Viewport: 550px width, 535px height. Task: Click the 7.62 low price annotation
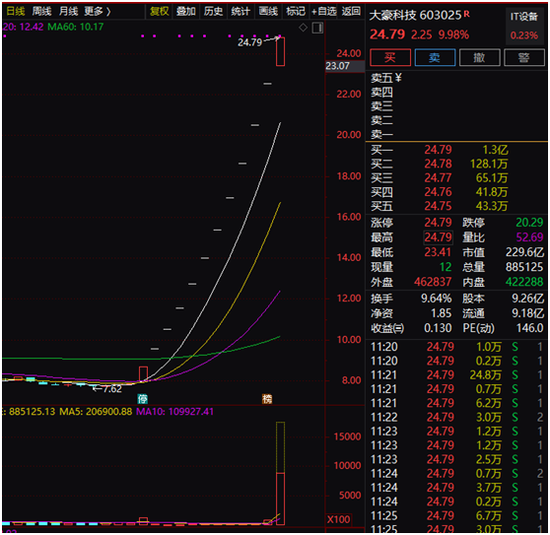(x=107, y=389)
